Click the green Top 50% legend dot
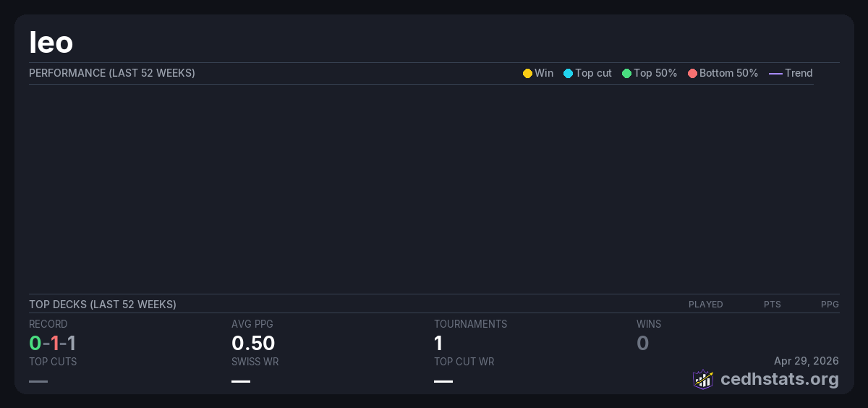This screenshot has width=868, height=408. pos(626,73)
